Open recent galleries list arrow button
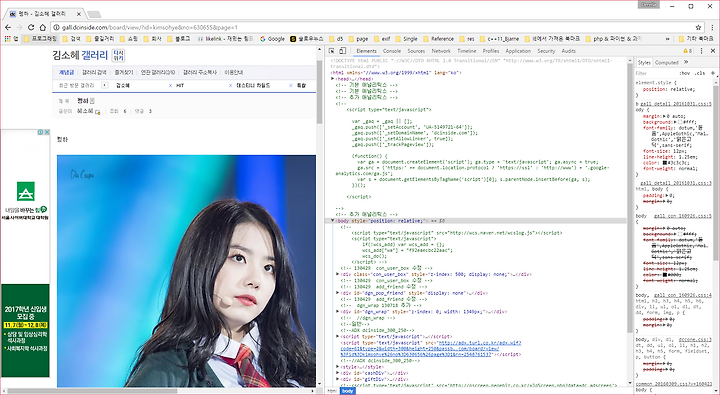The width and height of the screenshot is (720, 395). click(105, 85)
